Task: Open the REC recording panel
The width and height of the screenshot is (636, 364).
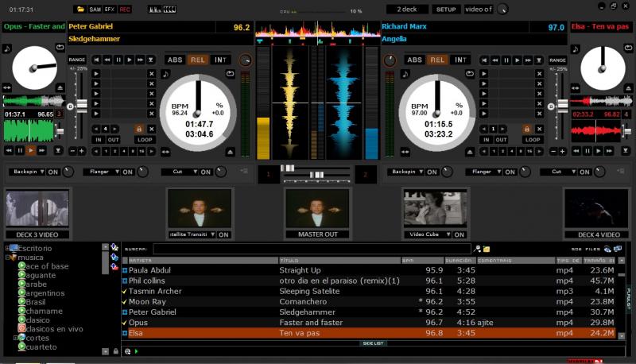Action: click(x=125, y=9)
